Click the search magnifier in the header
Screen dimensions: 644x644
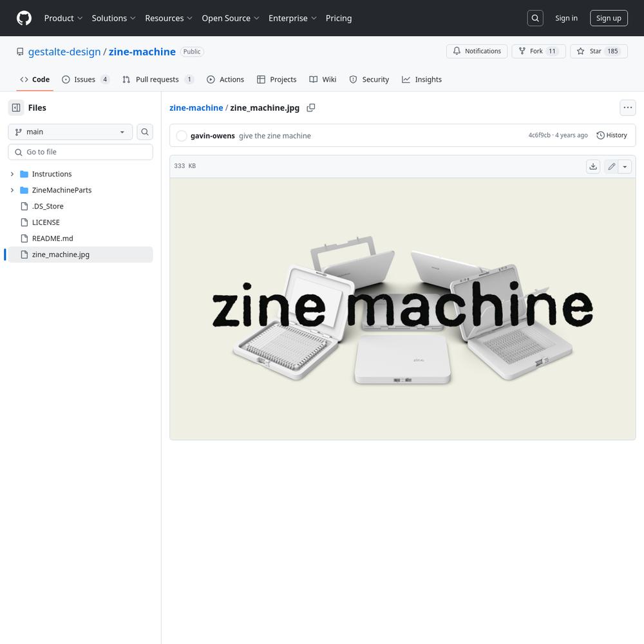point(535,18)
